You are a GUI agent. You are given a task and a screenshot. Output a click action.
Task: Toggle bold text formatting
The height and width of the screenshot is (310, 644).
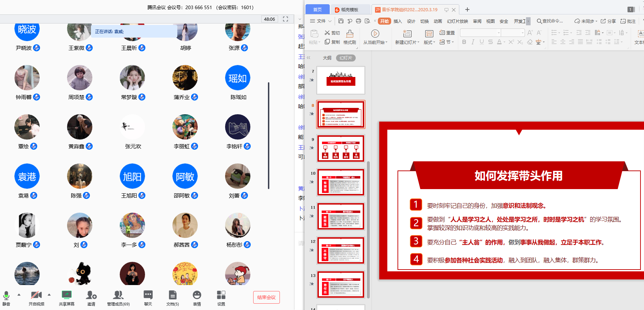pos(464,42)
